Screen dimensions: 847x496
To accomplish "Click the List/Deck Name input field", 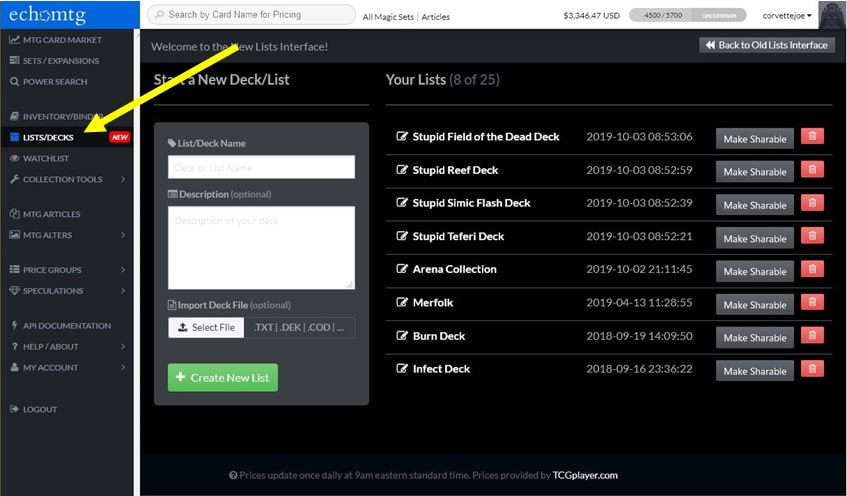I will pos(261,167).
